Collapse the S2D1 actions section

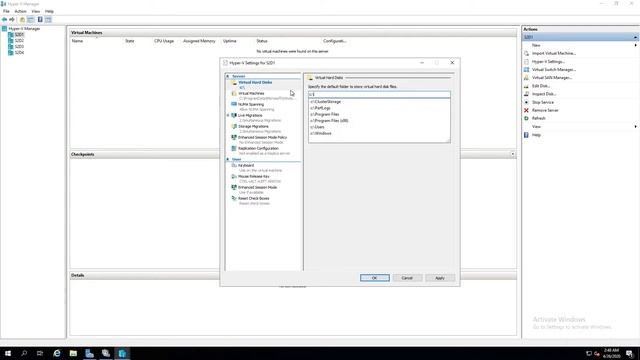pos(636,37)
